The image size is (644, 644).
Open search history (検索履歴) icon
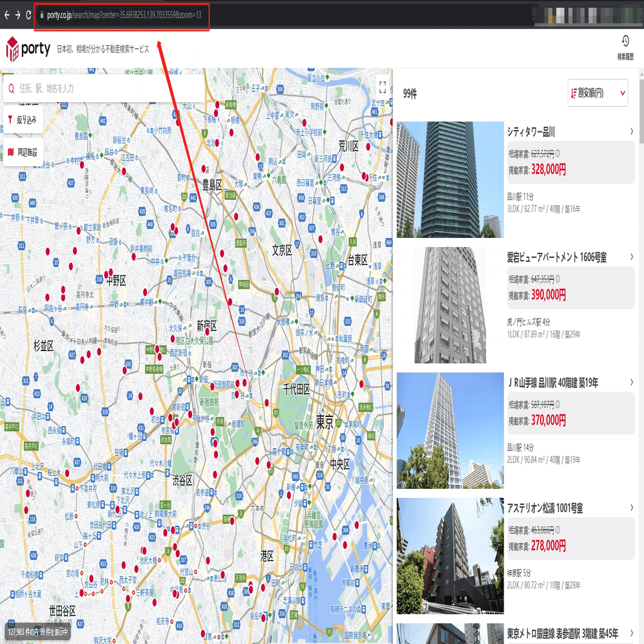coord(625,47)
